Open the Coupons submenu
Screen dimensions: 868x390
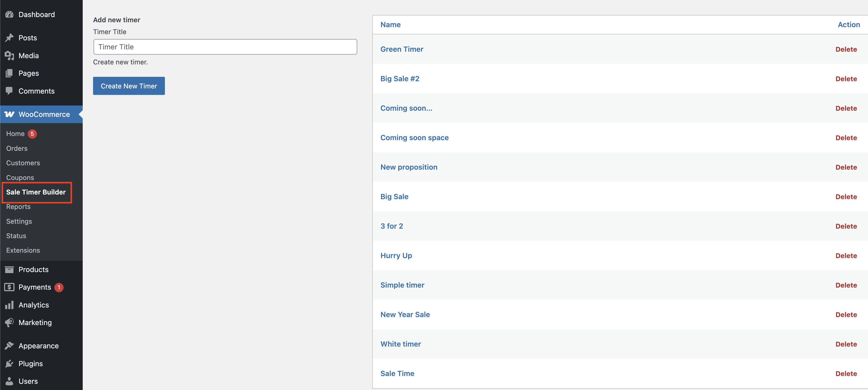point(20,178)
